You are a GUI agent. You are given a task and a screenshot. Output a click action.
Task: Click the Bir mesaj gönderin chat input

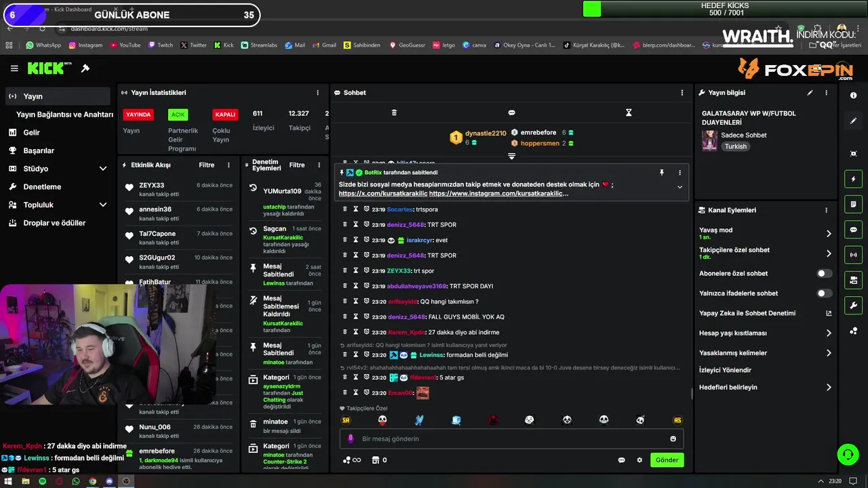pyautogui.click(x=511, y=439)
